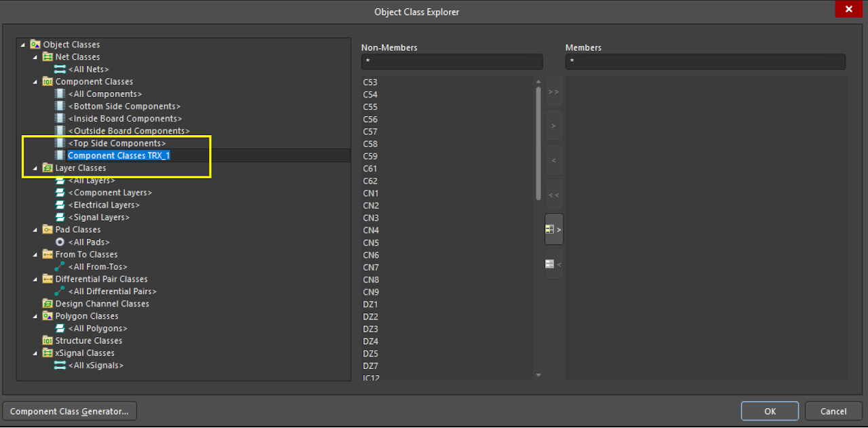Click the add all members button (>>)
Image resolution: width=868 pixels, height=428 pixels.
click(x=553, y=92)
